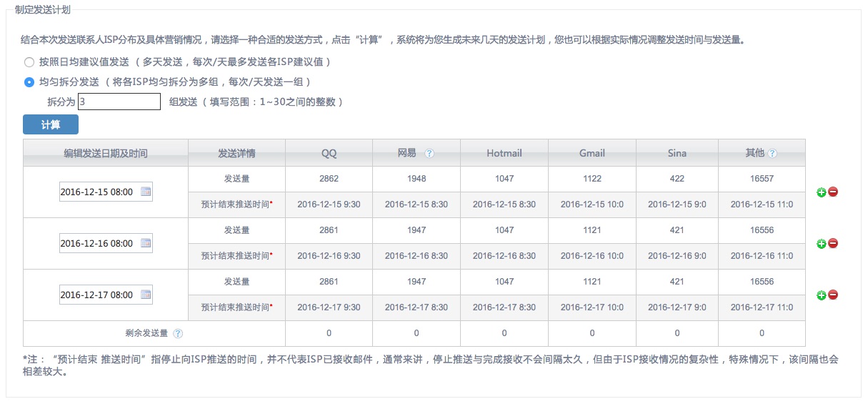Click 网易 end time 2016-12-17 8:30

click(416, 307)
